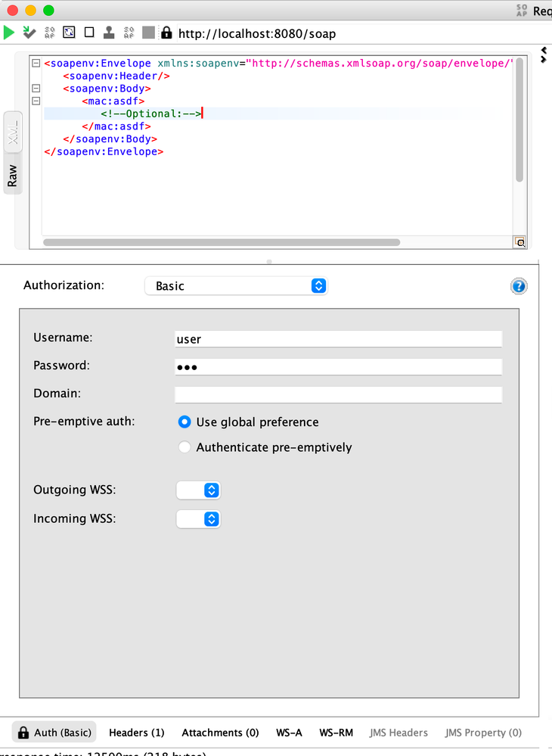Image resolution: width=552 pixels, height=756 pixels.
Task: Expand the Incoming WSS dropdown
Action: pos(198,519)
